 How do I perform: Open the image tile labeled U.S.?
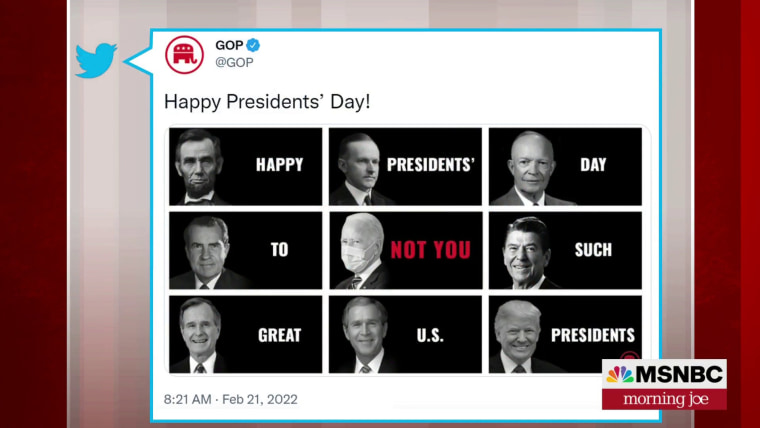click(x=405, y=334)
